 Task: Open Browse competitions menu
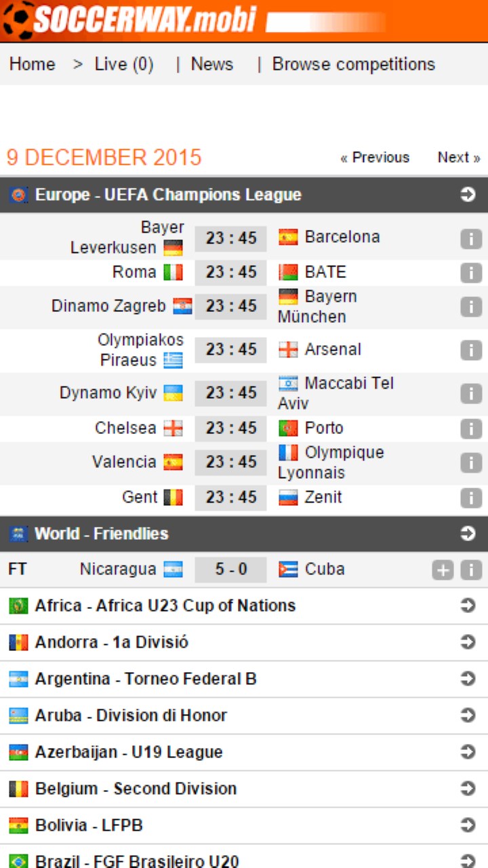click(353, 64)
